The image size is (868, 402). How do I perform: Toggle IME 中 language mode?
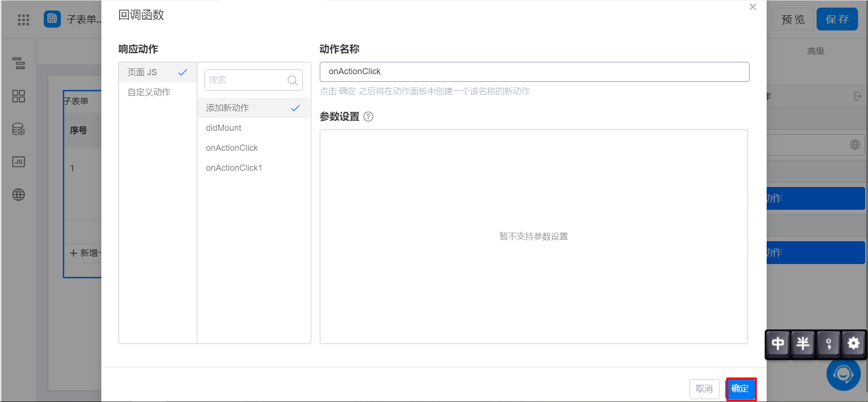[x=778, y=343]
